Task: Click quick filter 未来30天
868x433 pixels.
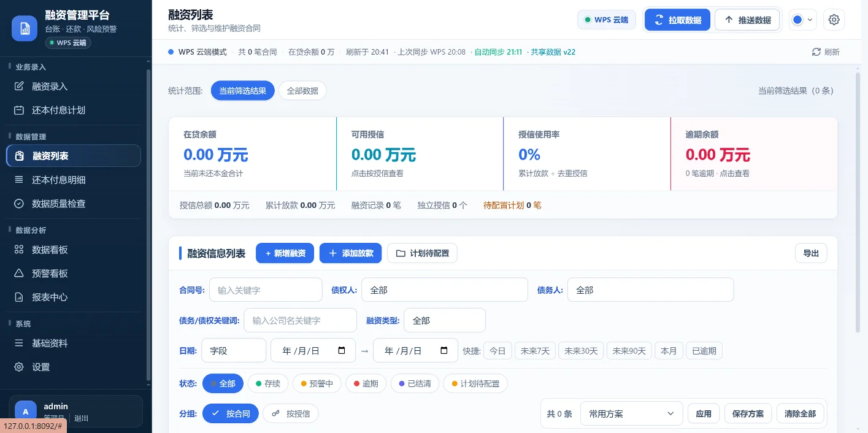Action: [581, 351]
